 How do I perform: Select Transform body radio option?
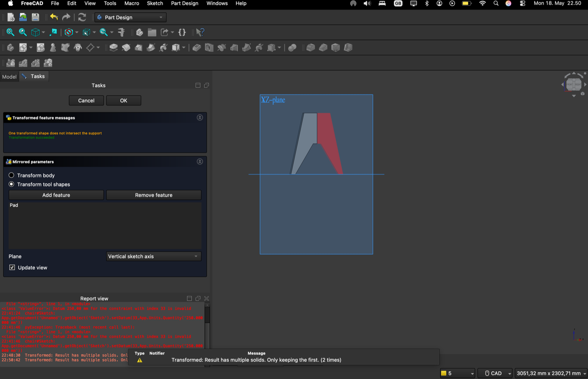[11, 175]
